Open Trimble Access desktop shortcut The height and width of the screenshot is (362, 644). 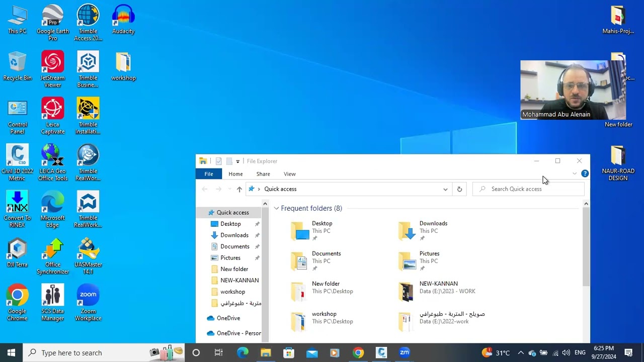(x=88, y=23)
